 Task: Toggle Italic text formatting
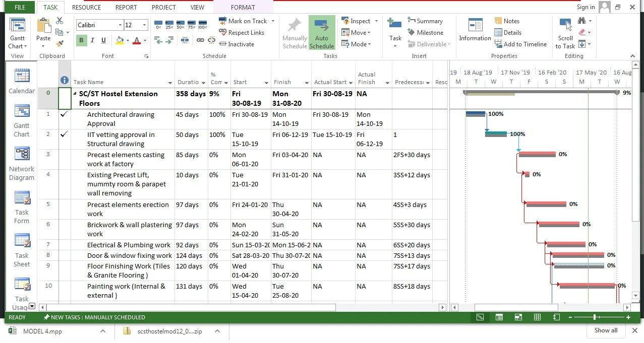coord(92,41)
